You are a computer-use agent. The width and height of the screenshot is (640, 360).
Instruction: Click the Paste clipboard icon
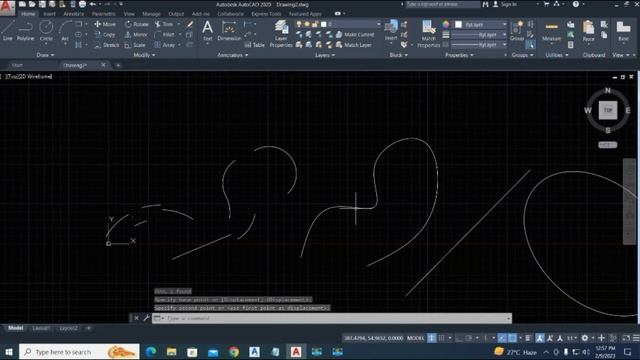588,31
